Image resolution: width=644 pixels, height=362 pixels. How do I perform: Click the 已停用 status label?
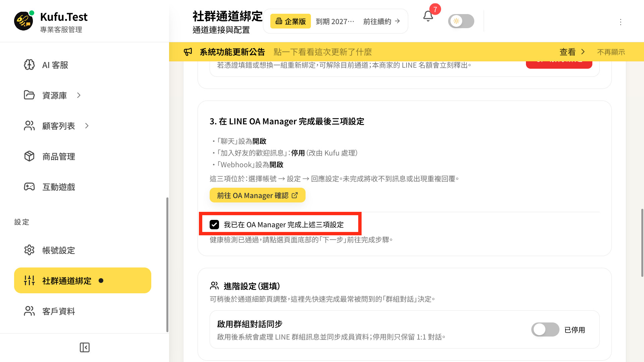tap(575, 330)
